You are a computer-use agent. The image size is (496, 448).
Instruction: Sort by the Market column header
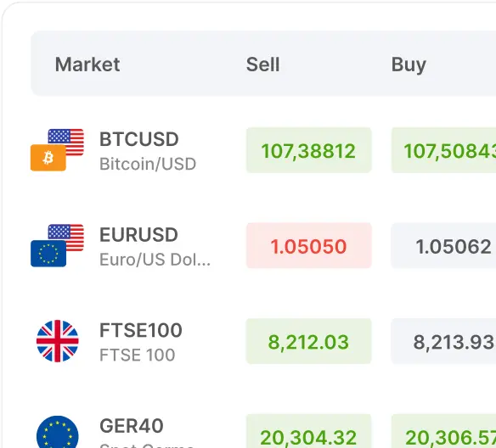coord(87,64)
